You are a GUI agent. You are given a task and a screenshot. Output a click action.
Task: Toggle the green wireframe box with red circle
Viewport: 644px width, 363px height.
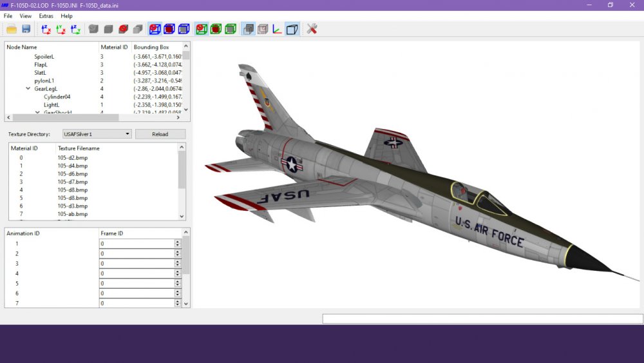[x=201, y=29]
